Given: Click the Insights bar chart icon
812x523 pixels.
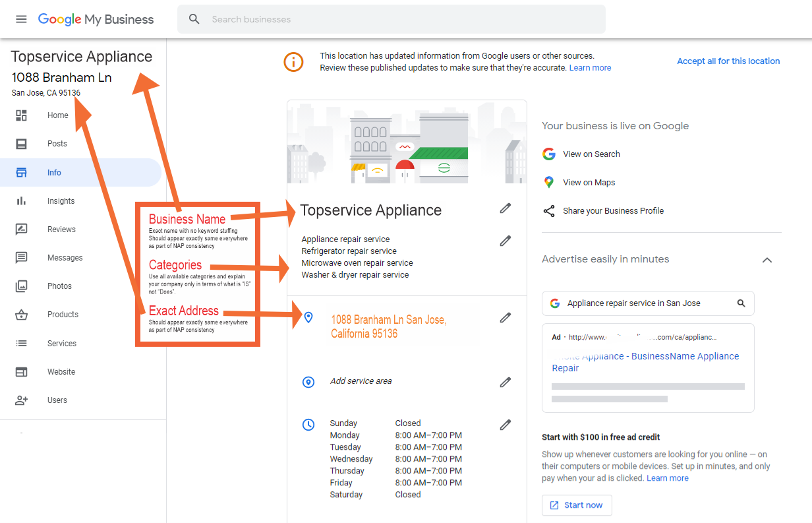Looking at the screenshot, I should point(22,201).
